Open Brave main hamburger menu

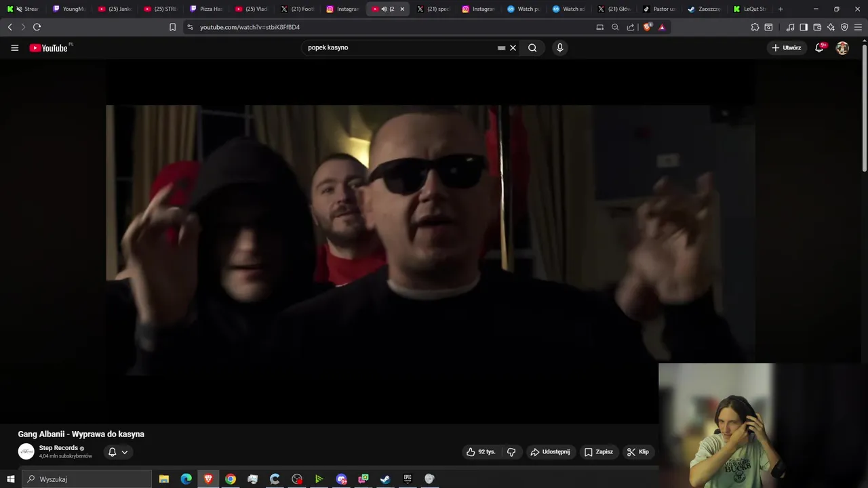click(858, 27)
